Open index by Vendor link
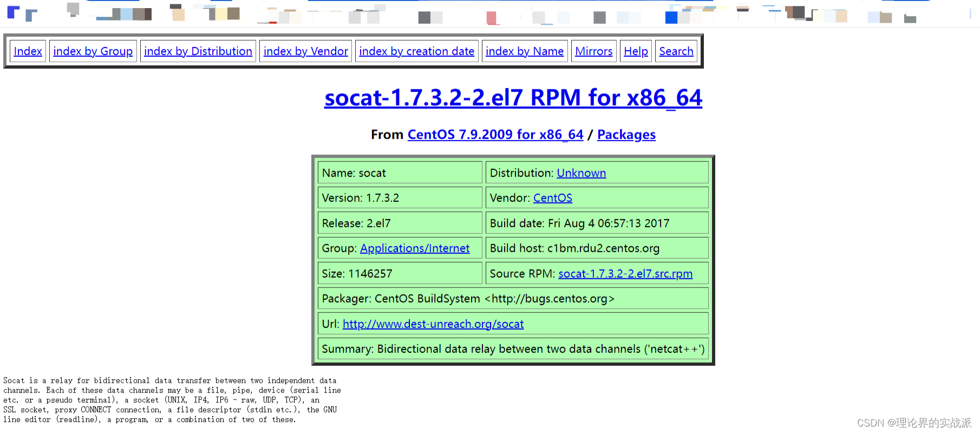Viewport: 980px width, 433px height. 306,51
